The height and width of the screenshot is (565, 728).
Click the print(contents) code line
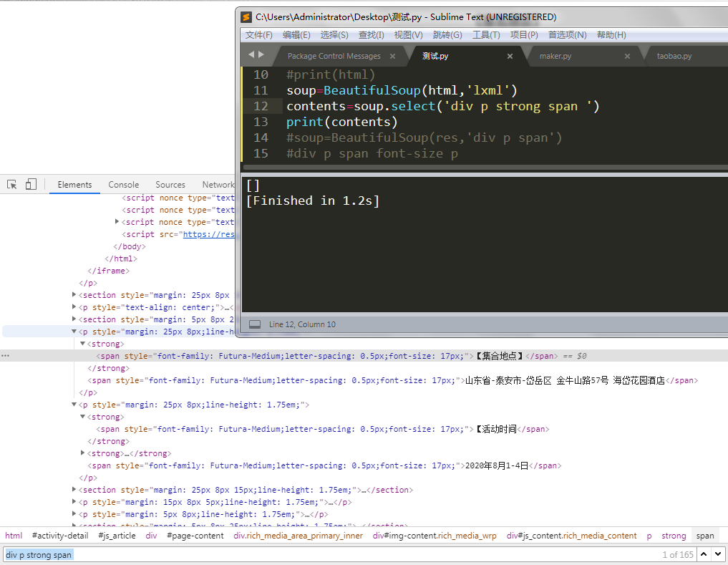pos(341,122)
